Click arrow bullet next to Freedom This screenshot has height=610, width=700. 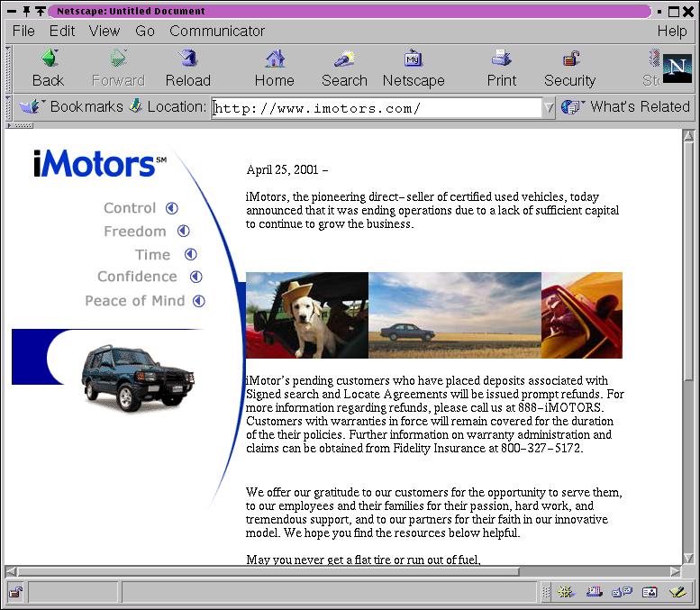[x=184, y=231]
